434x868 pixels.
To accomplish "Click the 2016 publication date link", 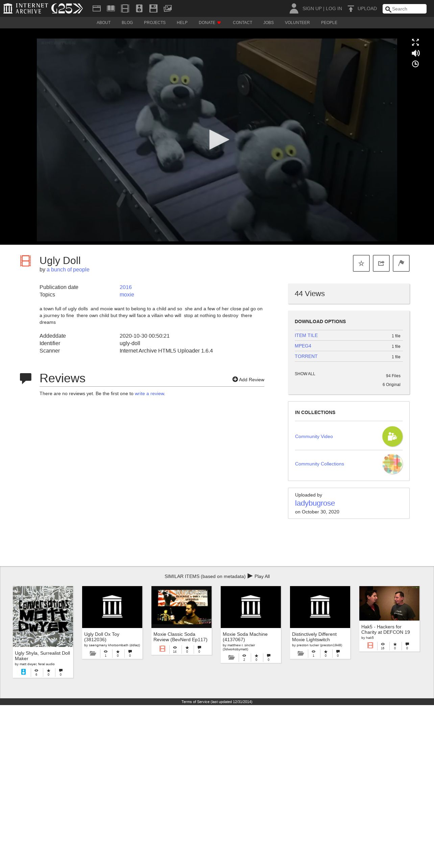I will click(x=126, y=287).
